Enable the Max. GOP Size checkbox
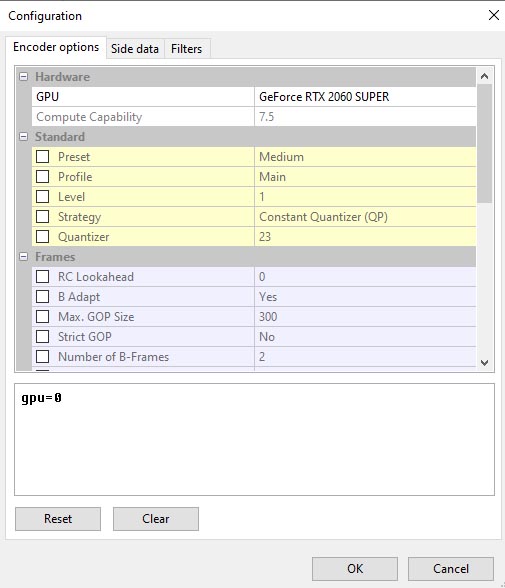This screenshot has height=588, width=505. [x=42, y=316]
